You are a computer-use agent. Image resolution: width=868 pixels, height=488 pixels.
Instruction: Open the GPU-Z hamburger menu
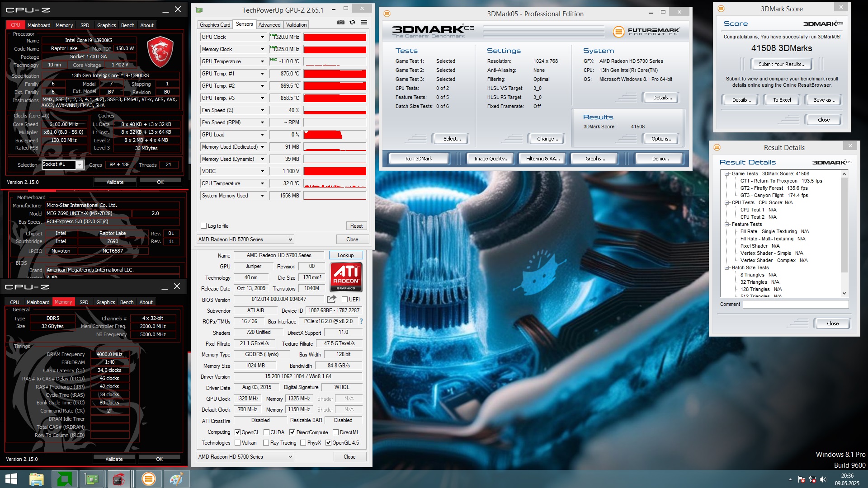coord(364,22)
